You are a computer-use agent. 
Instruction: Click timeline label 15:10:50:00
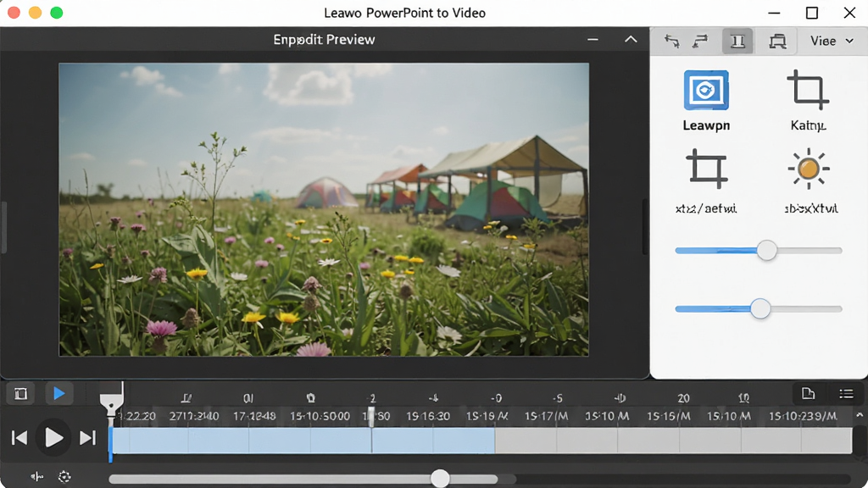(320, 416)
